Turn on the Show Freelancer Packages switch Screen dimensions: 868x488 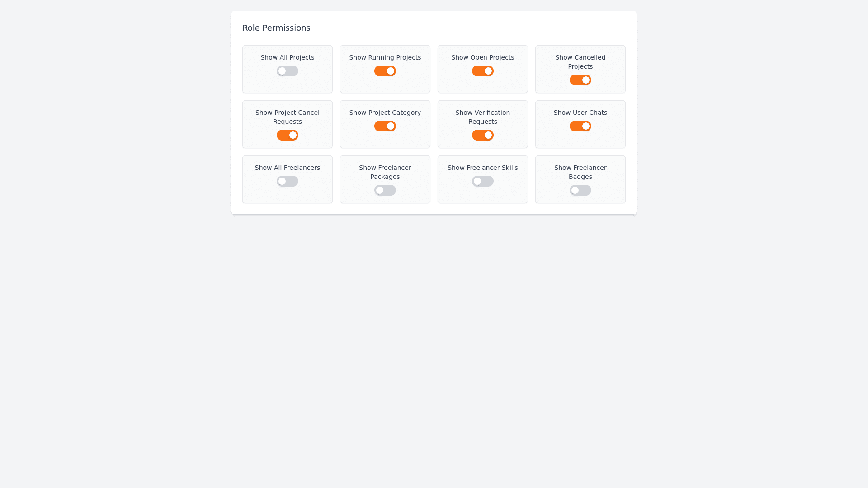385,190
